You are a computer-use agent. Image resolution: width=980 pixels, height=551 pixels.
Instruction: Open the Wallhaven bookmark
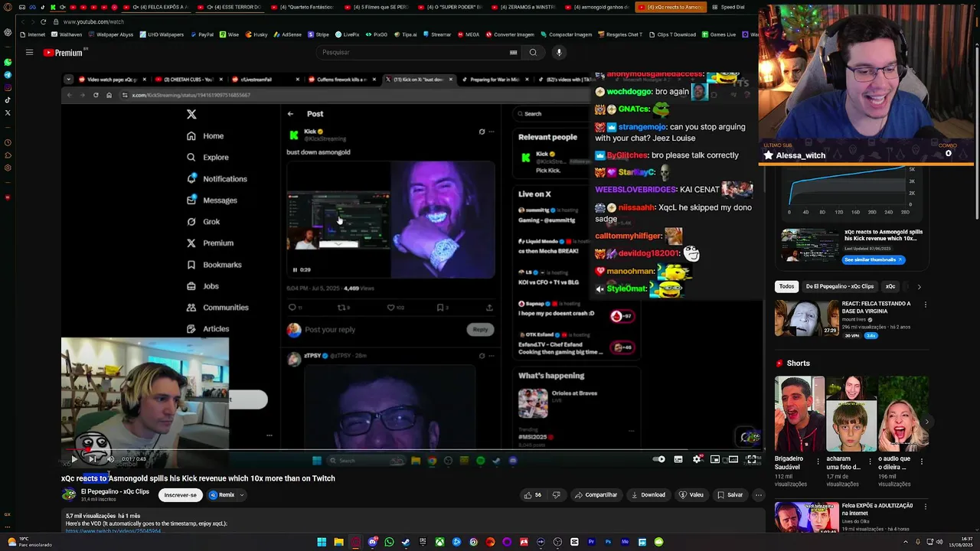pos(66,34)
